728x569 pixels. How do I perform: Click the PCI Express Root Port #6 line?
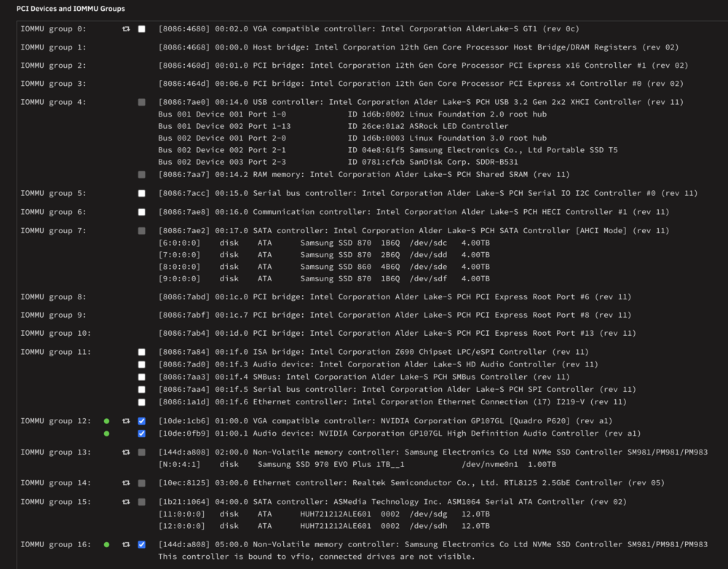(x=395, y=297)
